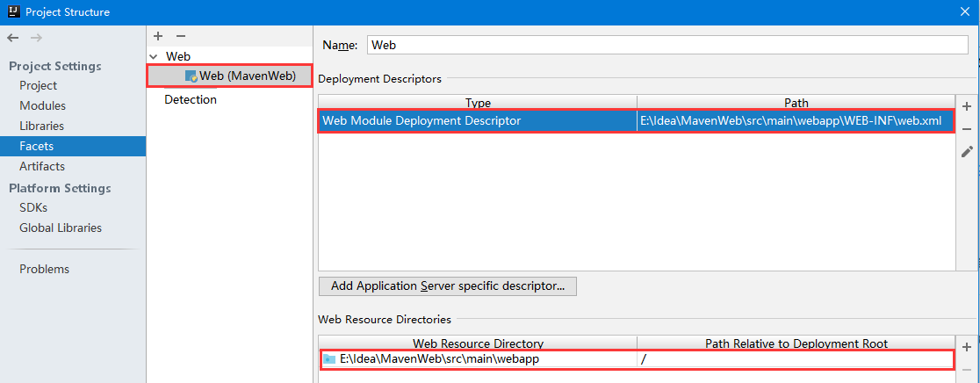Open the Problems page

point(45,270)
